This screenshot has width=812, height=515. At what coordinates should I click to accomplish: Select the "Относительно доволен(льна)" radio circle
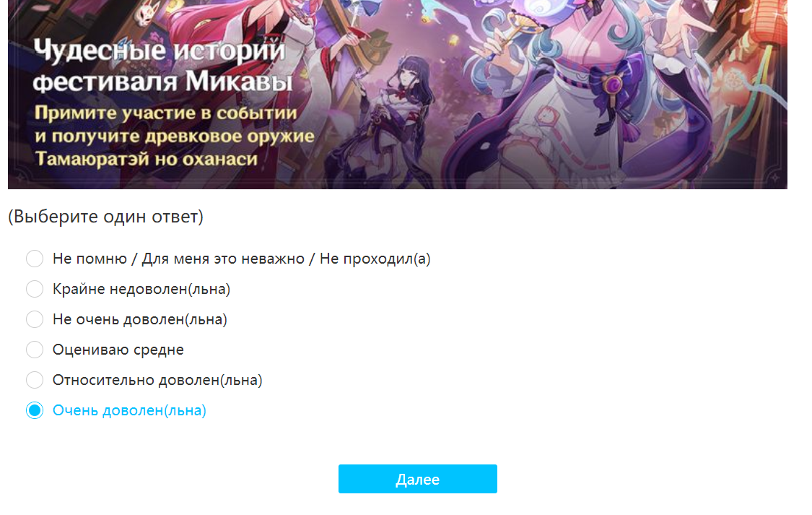[35, 380]
